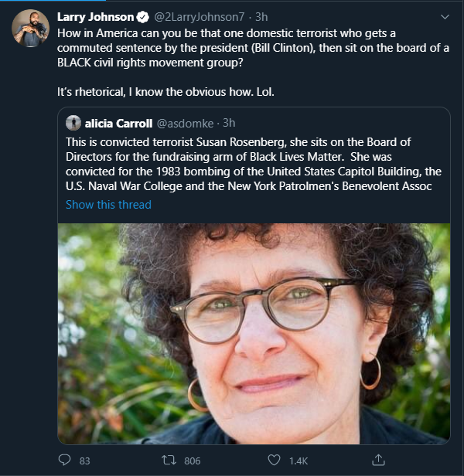The width and height of the screenshot is (464, 476).
Task: Click Larry Johnson's profile avatar
Action: (30, 29)
